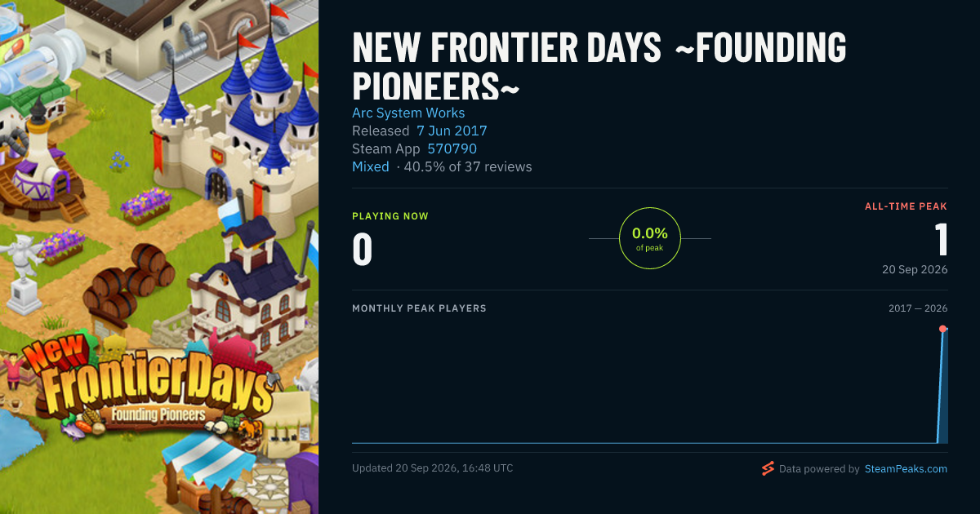This screenshot has height=514, width=980.
Task: Open the SteamPeaks.com link
Action: (906, 469)
